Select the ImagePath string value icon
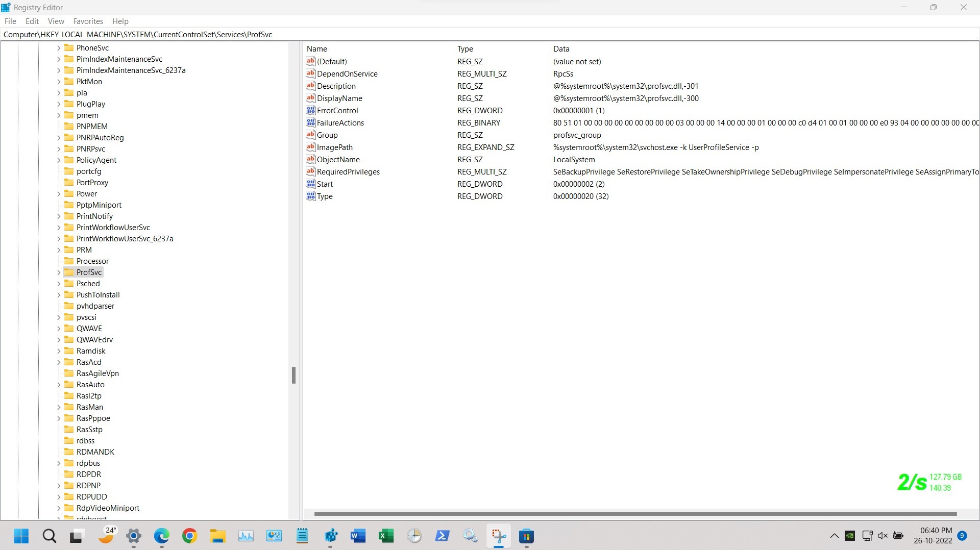The height and width of the screenshot is (550, 980). click(311, 147)
